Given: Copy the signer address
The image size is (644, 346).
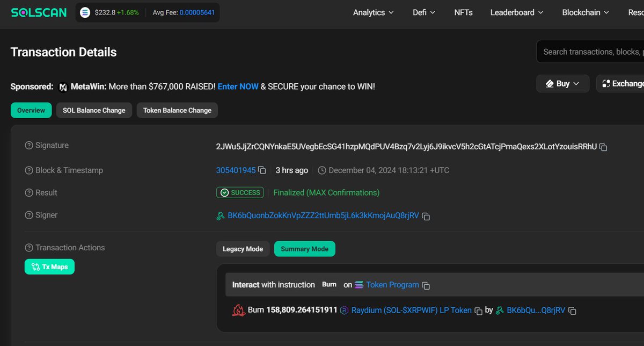Looking at the screenshot, I should coord(426,217).
